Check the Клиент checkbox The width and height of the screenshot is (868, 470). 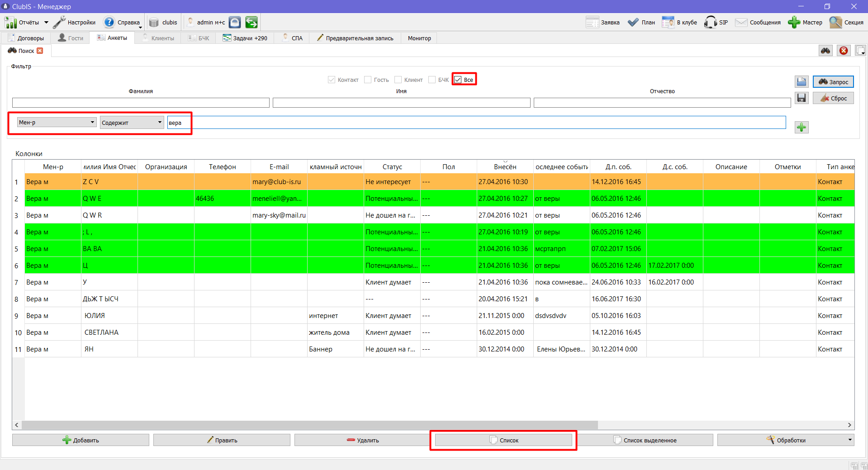pos(398,80)
